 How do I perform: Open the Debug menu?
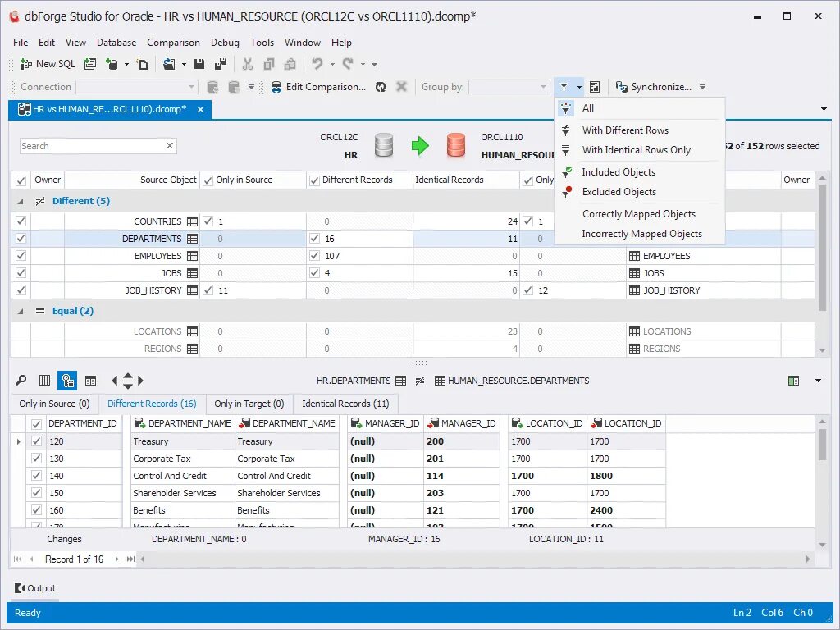click(225, 43)
